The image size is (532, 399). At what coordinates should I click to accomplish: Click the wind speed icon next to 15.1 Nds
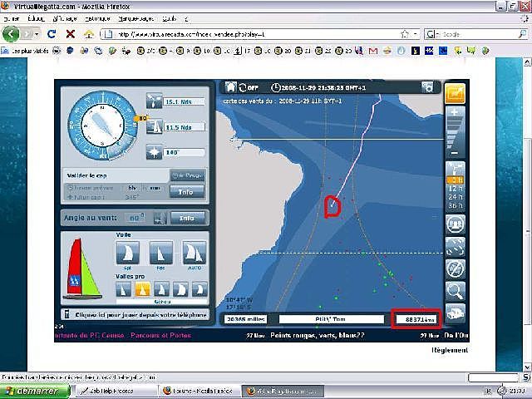tap(154, 101)
